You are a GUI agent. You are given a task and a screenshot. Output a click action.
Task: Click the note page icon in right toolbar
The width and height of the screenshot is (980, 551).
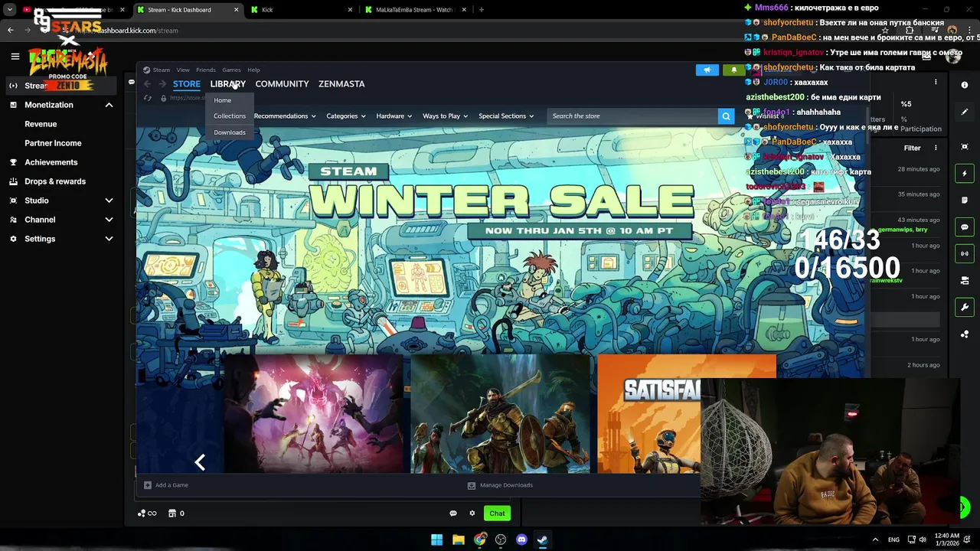tap(965, 201)
